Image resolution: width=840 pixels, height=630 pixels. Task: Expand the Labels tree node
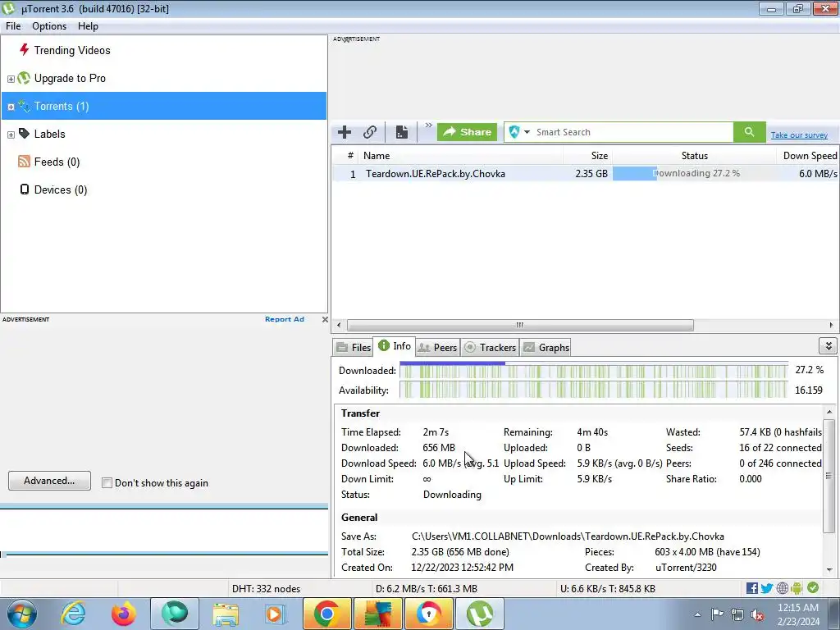[11, 135]
